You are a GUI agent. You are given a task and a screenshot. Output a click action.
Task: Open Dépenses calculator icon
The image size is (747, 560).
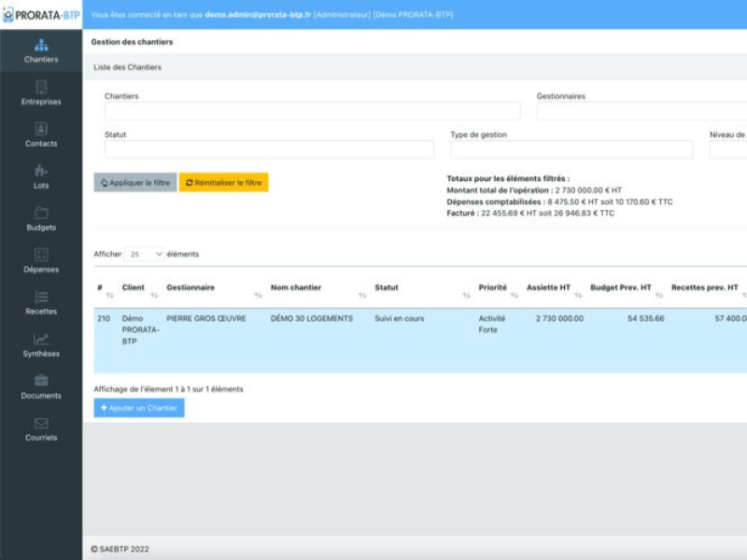coord(41,255)
